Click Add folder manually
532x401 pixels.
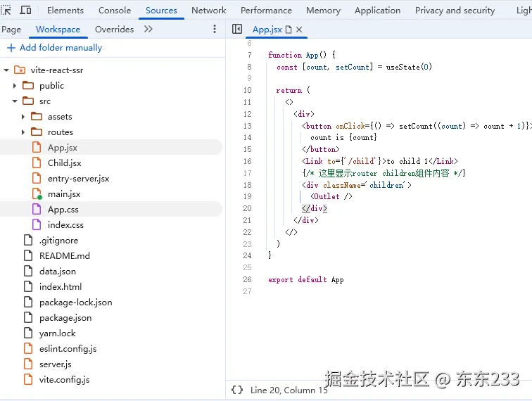pos(54,48)
